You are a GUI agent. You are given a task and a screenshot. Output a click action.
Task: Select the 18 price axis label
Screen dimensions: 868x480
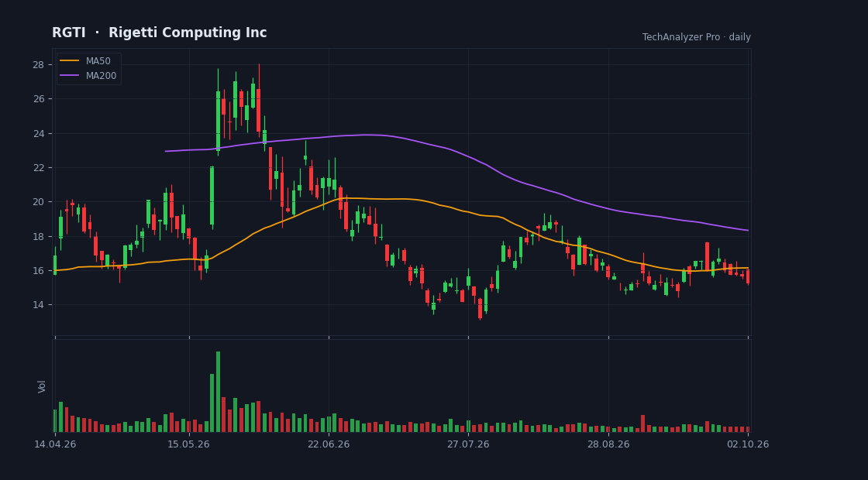pos(38,236)
